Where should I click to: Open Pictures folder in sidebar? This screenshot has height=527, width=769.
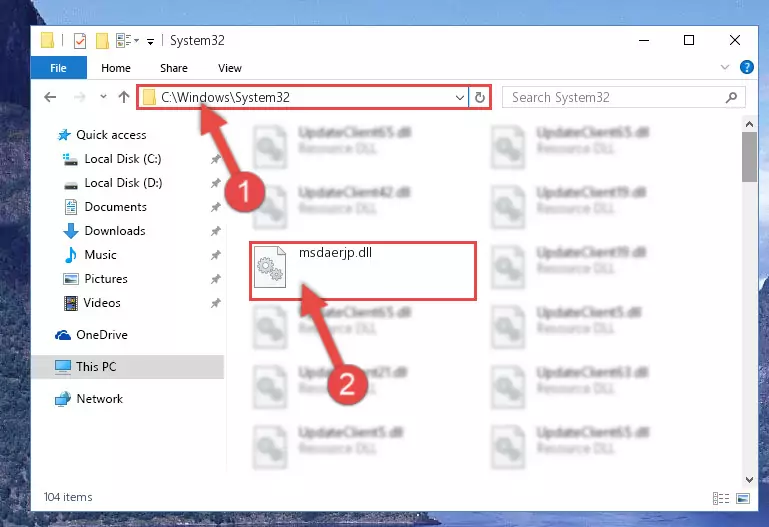(105, 279)
